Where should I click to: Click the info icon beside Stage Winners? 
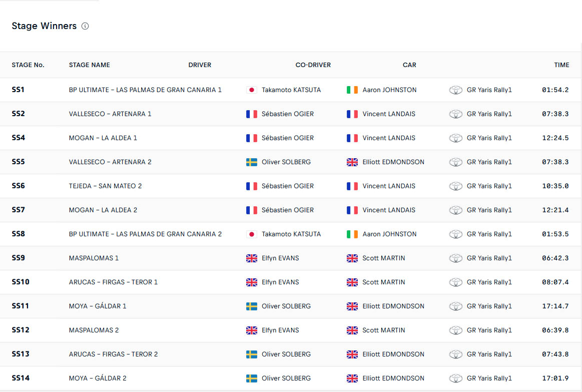(x=85, y=26)
